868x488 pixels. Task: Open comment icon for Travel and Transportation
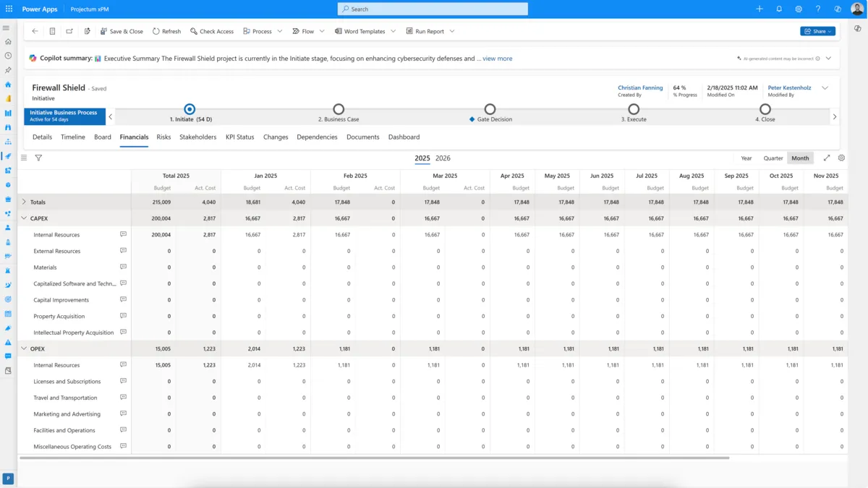pos(123,398)
